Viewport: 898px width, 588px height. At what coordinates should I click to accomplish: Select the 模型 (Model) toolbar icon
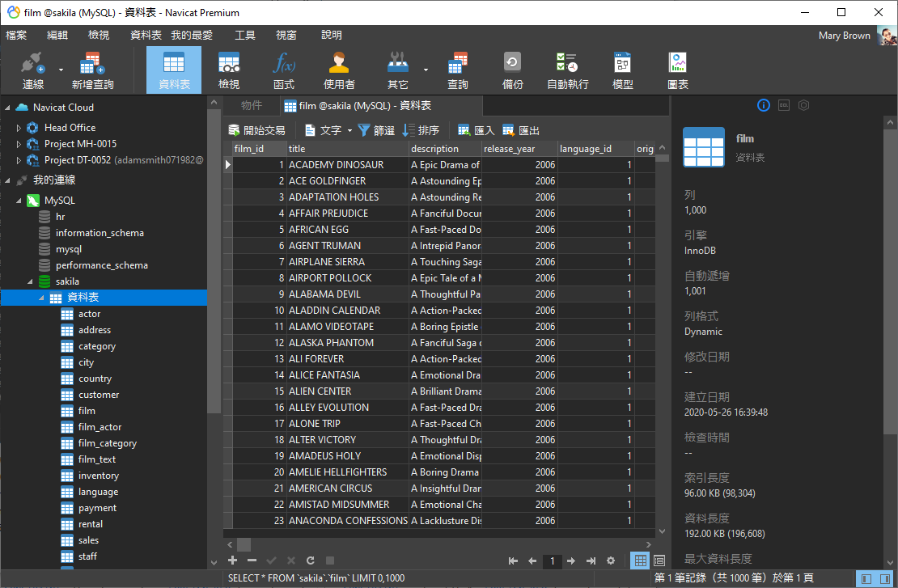point(621,69)
